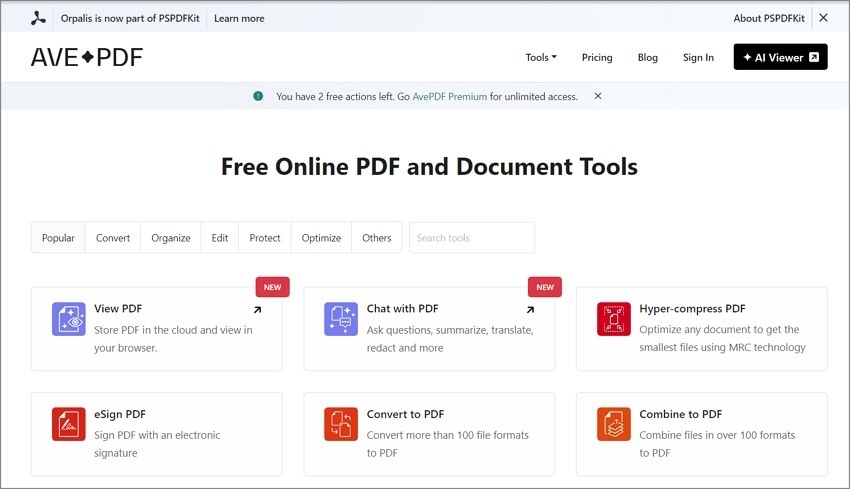Open the Convert to PDF tool icon
The image size is (850, 489).
(x=341, y=424)
